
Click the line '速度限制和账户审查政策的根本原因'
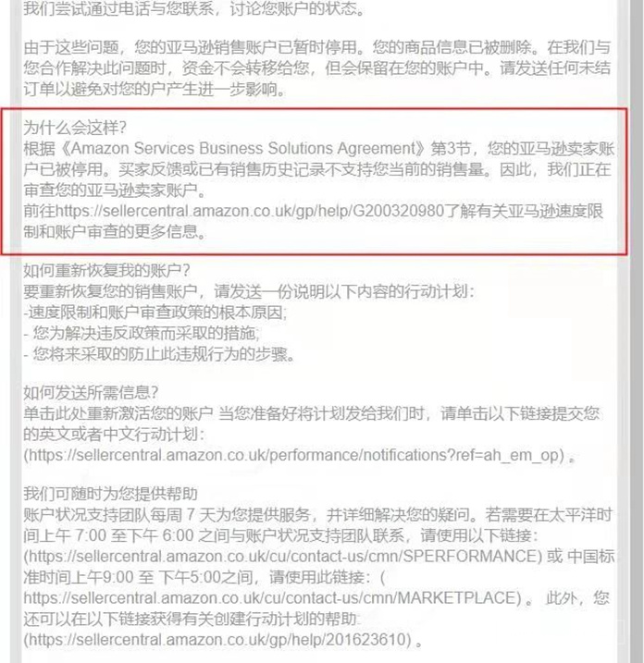(x=155, y=313)
